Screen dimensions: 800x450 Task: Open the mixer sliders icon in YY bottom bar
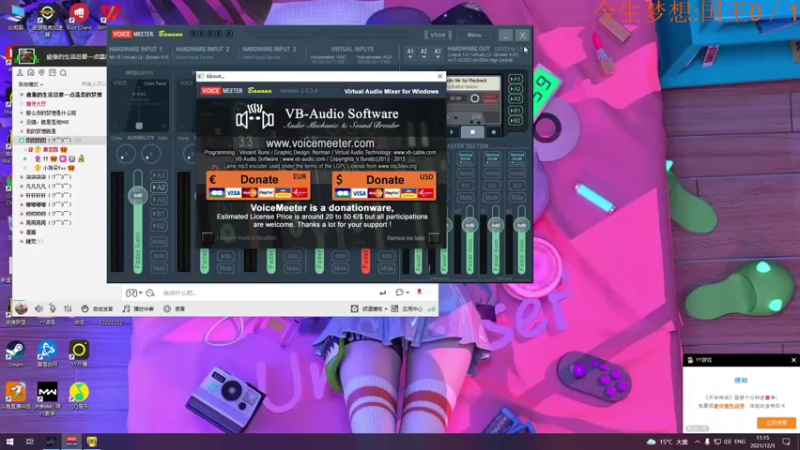point(68,309)
